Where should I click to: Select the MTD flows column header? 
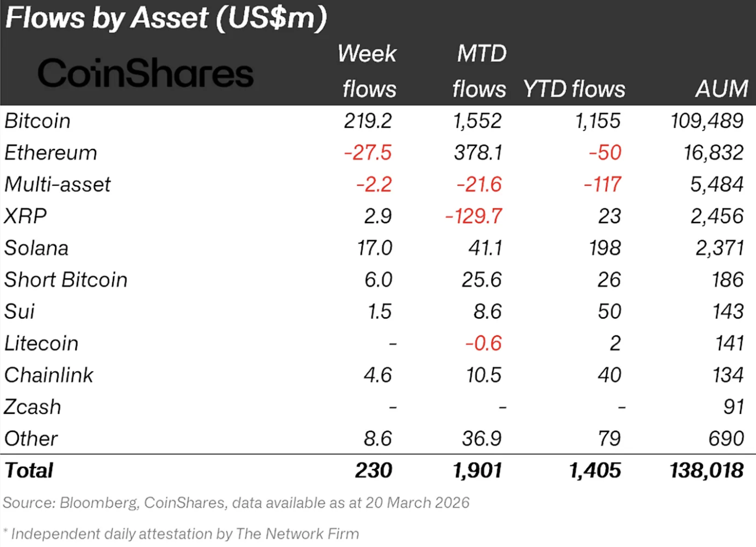(x=480, y=71)
